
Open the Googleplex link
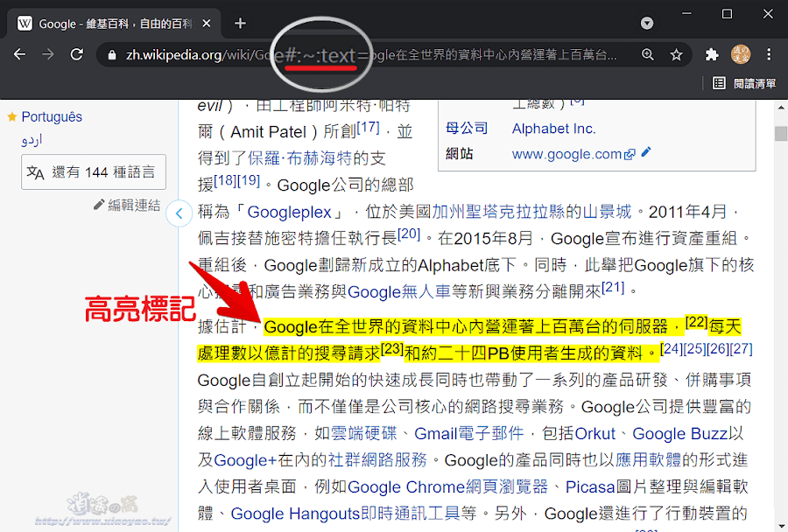tap(289, 212)
